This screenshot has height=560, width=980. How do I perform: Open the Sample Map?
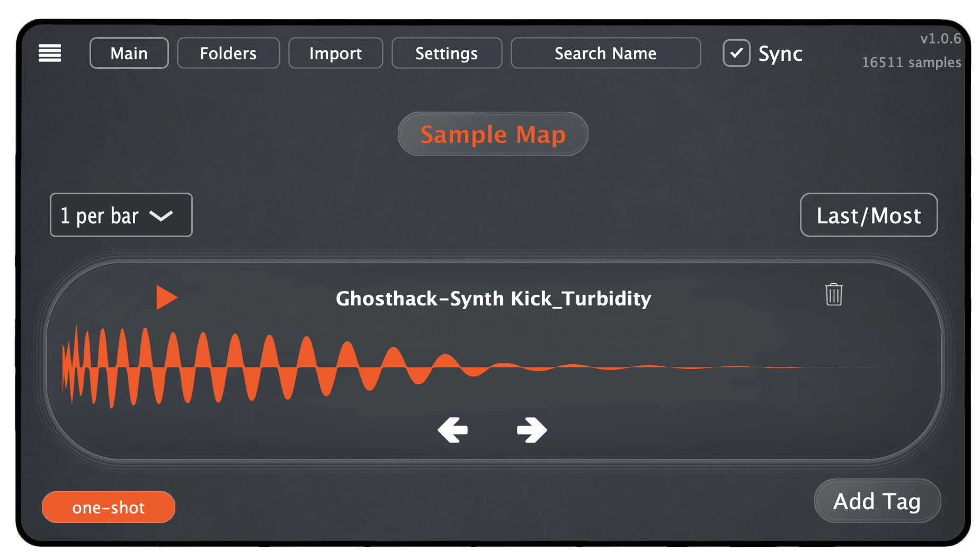click(493, 134)
